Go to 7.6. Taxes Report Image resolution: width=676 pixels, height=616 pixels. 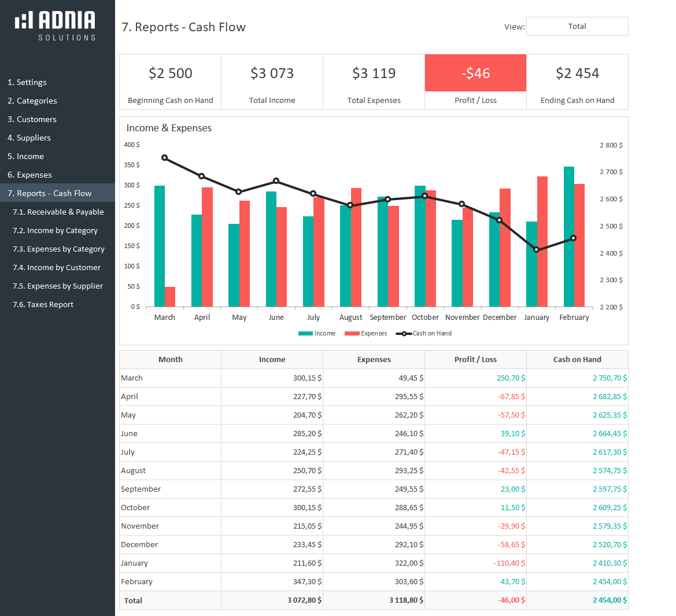[43, 304]
